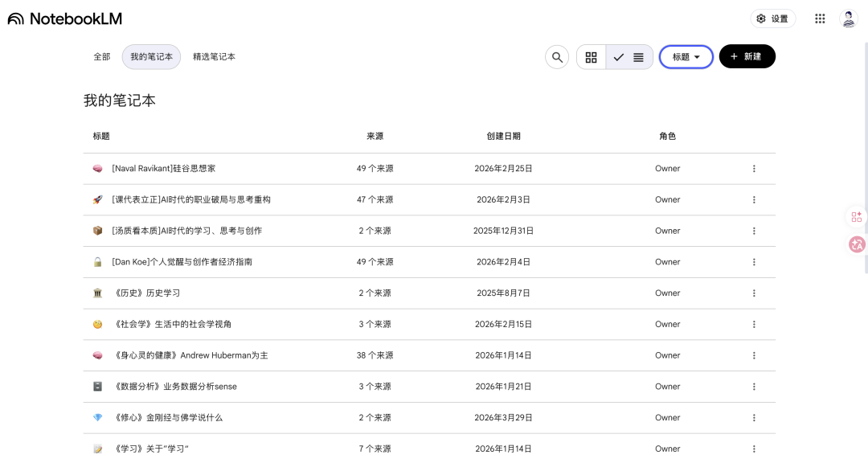Click the 2025年12月31日 date cell
This screenshot has width=868, height=463.
(503, 231)
